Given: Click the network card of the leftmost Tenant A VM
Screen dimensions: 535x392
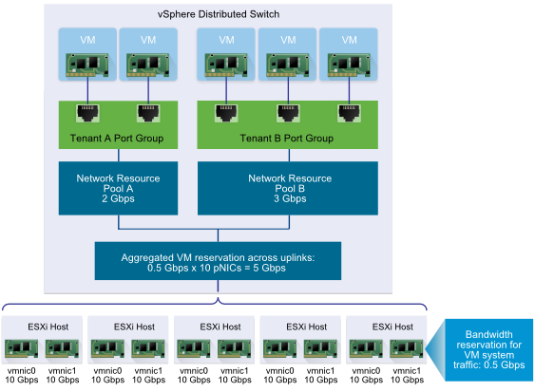Looking at the screenshot, I should click(87, 65).
